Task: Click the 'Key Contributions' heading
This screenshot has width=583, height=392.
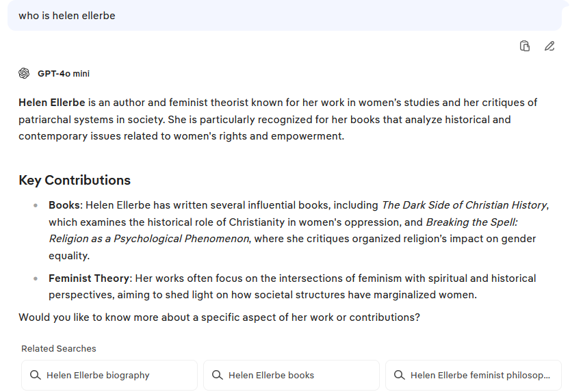Action: pyautogui.click(x=75, y=180)
